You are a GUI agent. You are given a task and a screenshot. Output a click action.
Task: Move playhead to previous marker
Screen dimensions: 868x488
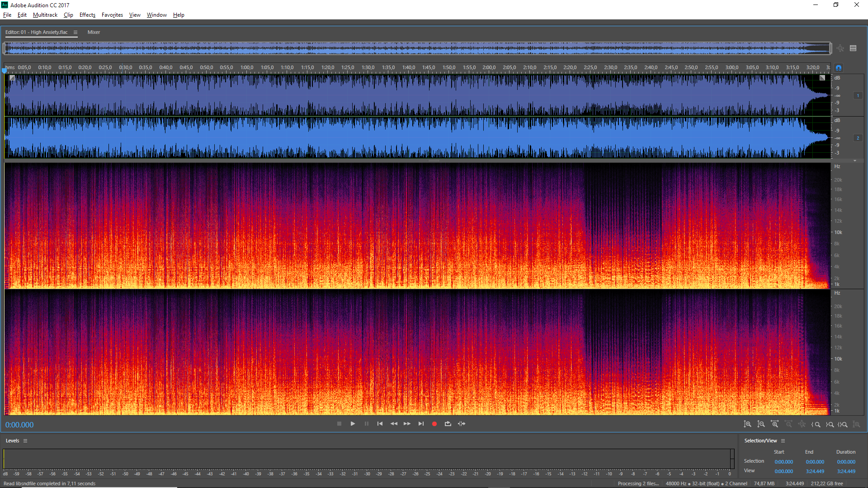tap(380, 424)
